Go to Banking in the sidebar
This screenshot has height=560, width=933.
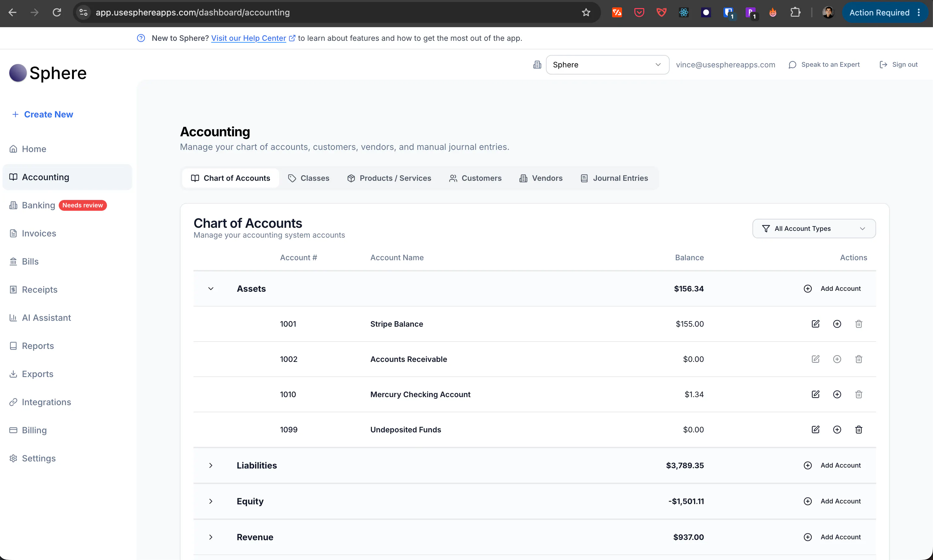point(67,205)
